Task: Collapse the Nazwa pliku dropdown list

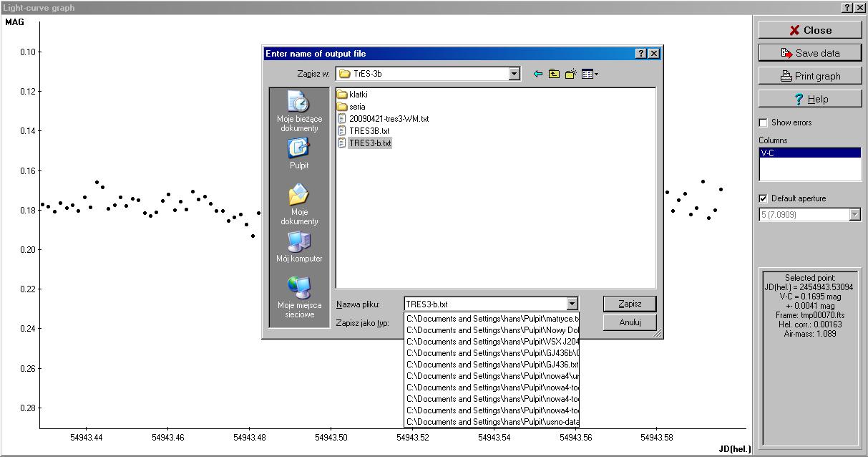Action: 571,304
